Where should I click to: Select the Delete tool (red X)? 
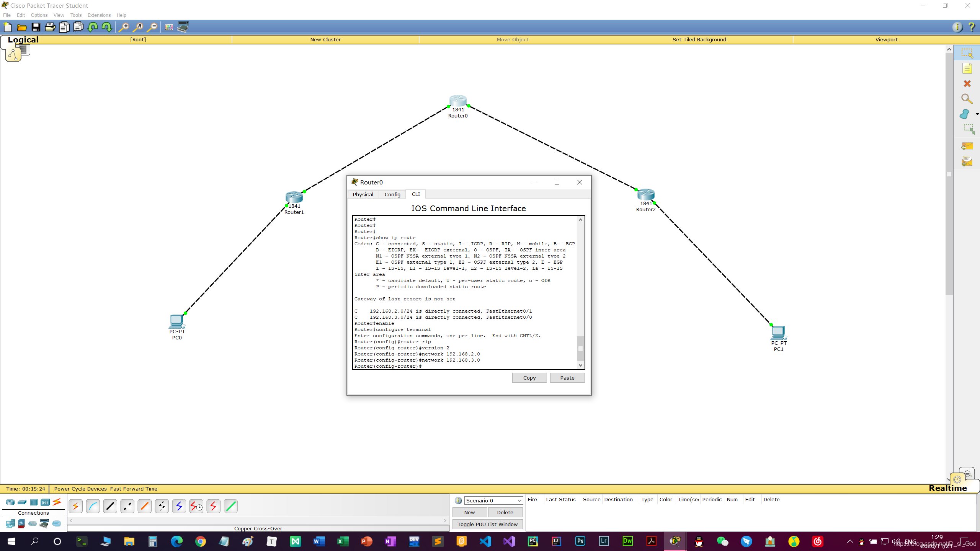[967, 84]
